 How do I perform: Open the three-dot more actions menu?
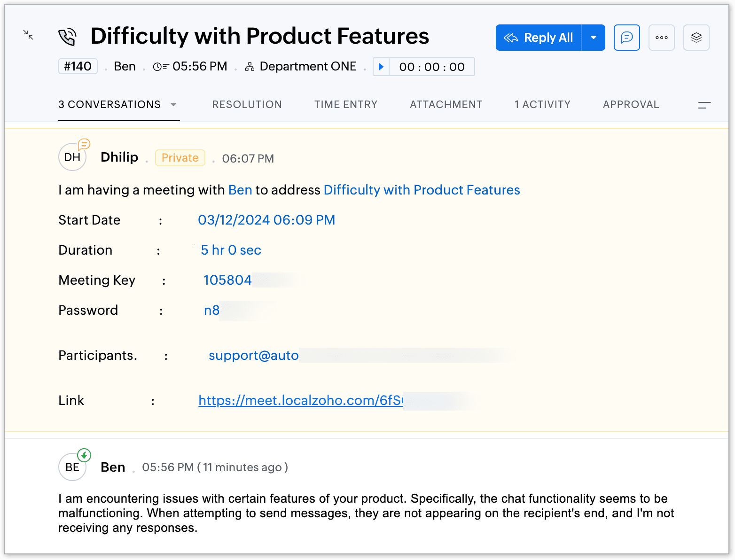661,38
